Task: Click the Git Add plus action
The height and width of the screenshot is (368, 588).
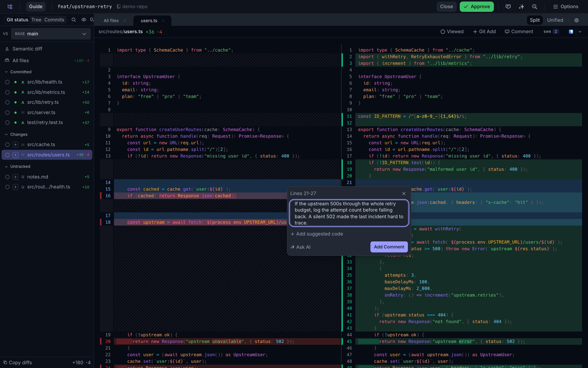Action: coord(484,32)
